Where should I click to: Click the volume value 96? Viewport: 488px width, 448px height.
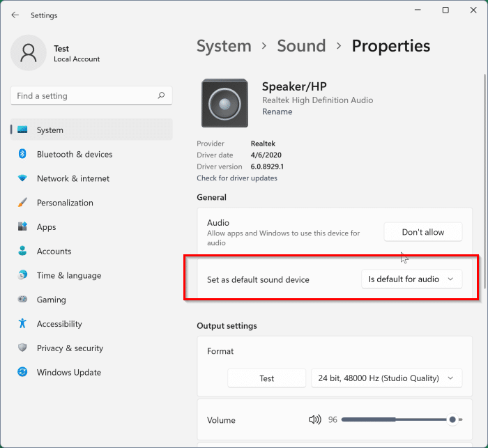333,419
